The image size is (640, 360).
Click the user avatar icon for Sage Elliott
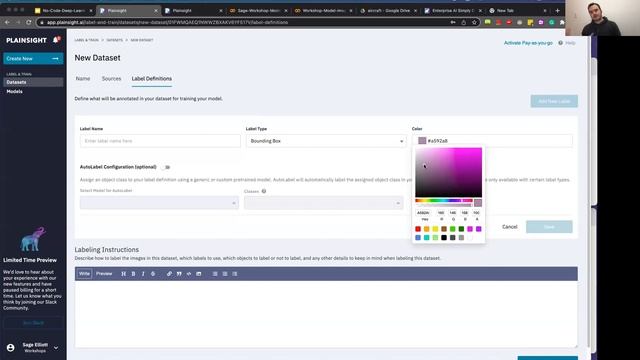click(x=11, y=347)
